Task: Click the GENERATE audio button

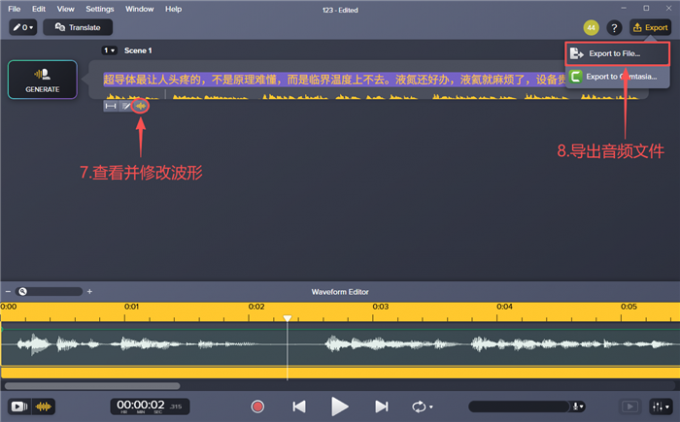Action: coord(42,80)
